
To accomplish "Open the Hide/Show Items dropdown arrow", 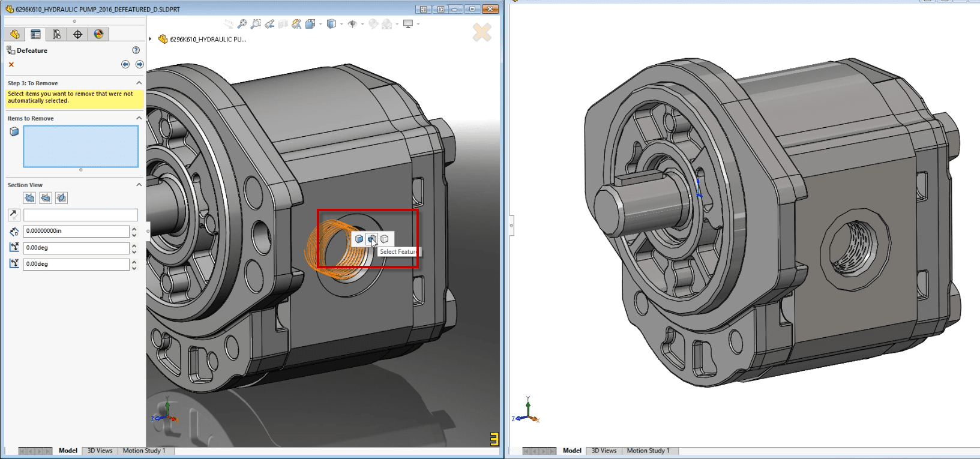I will pyautogui.click(x=362, y=24).
